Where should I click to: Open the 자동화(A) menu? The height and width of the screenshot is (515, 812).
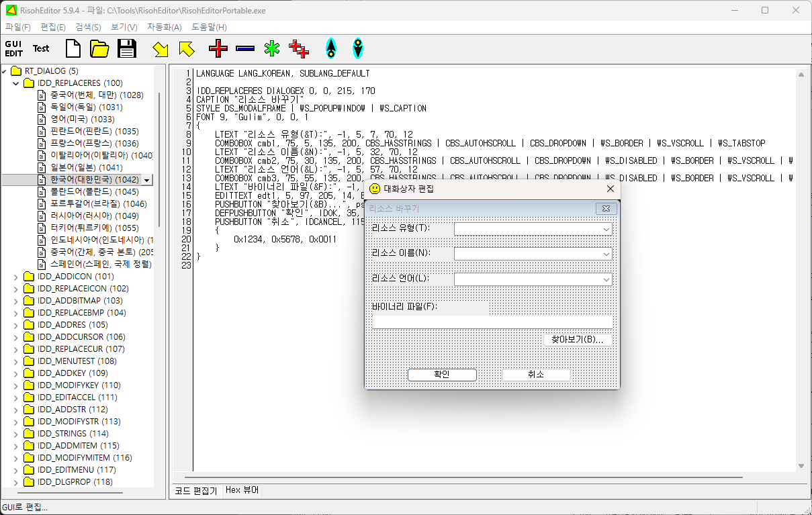165,28
